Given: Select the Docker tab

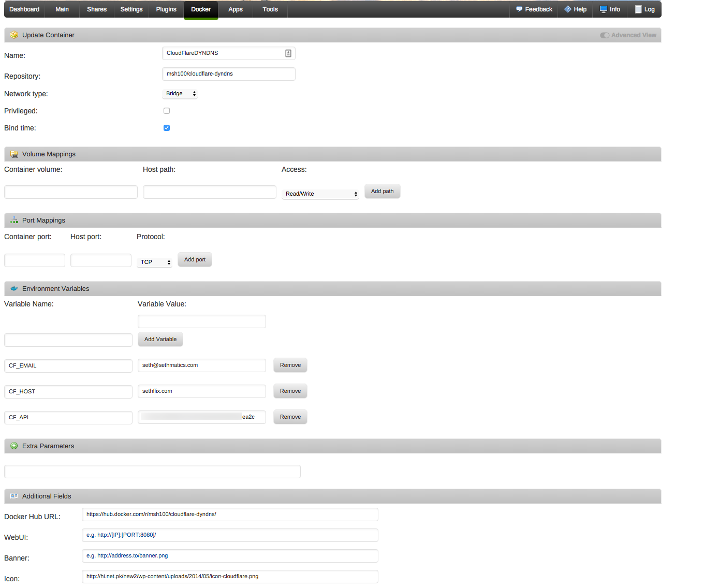Looking at the screenshot, I should pyautogui.click(x=201, y=9).
